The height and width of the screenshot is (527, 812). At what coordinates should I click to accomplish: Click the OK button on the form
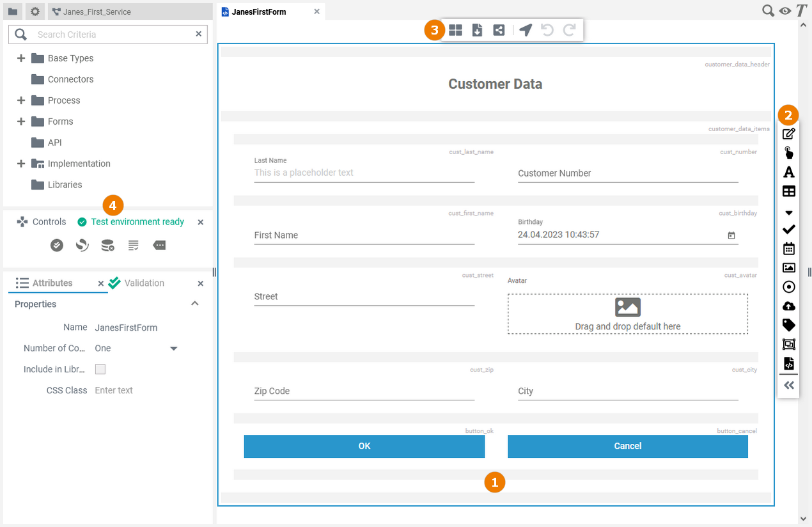tap(364, 446)
